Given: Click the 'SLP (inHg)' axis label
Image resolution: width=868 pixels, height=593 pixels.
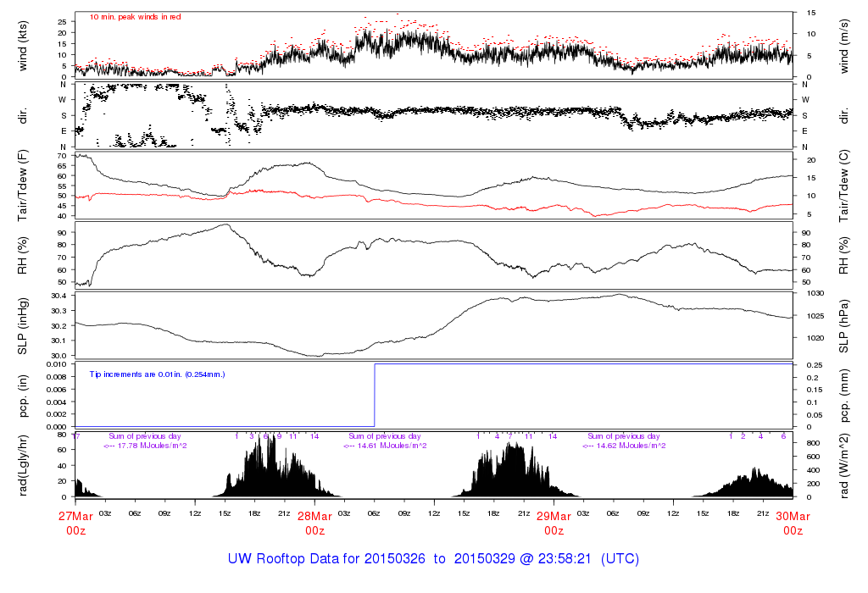Looking at the screenshot, I should [23, 326].
